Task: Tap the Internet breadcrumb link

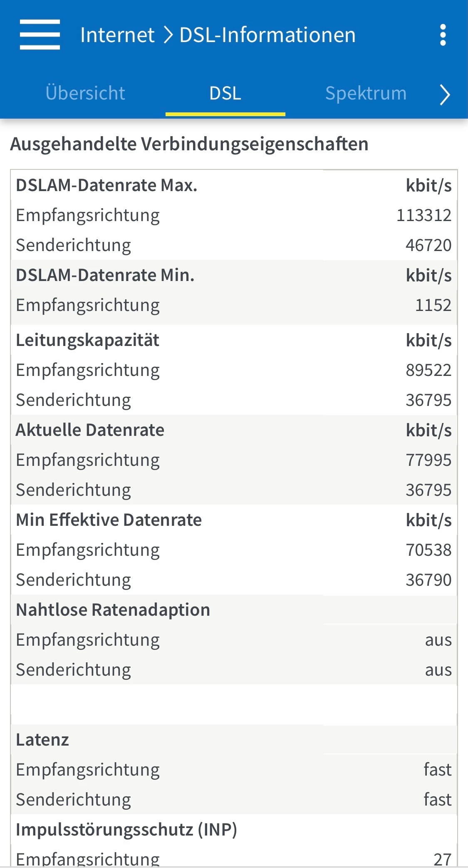Action: coord(117,35)
